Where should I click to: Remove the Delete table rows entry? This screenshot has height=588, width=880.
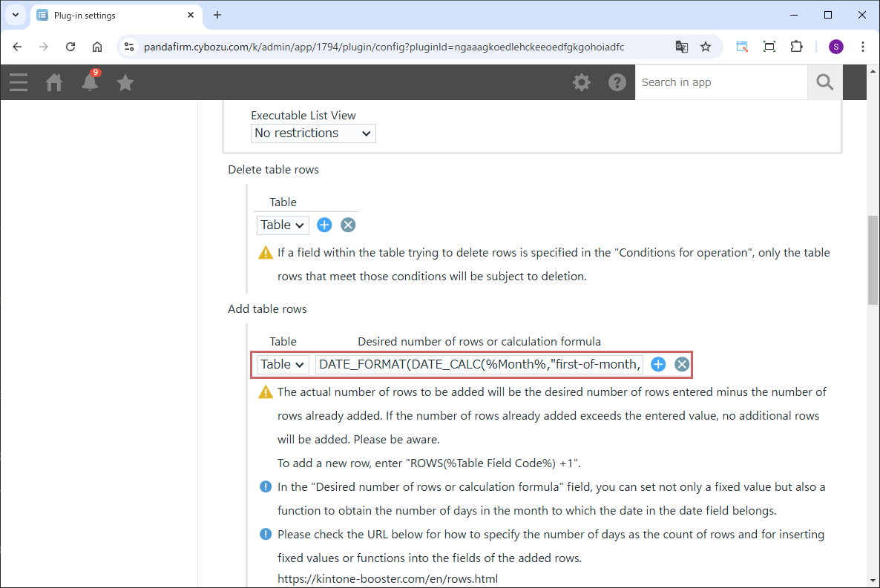point(348,225)
